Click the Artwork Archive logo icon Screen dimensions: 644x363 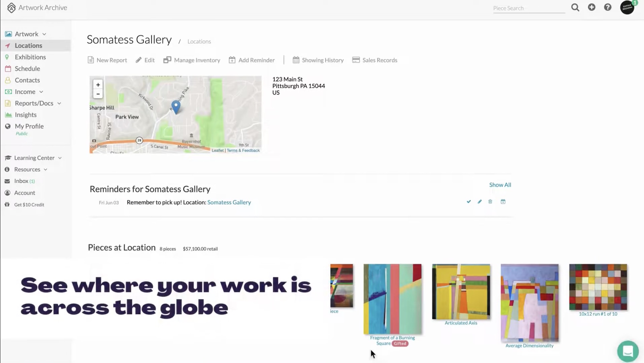point(11,8)
